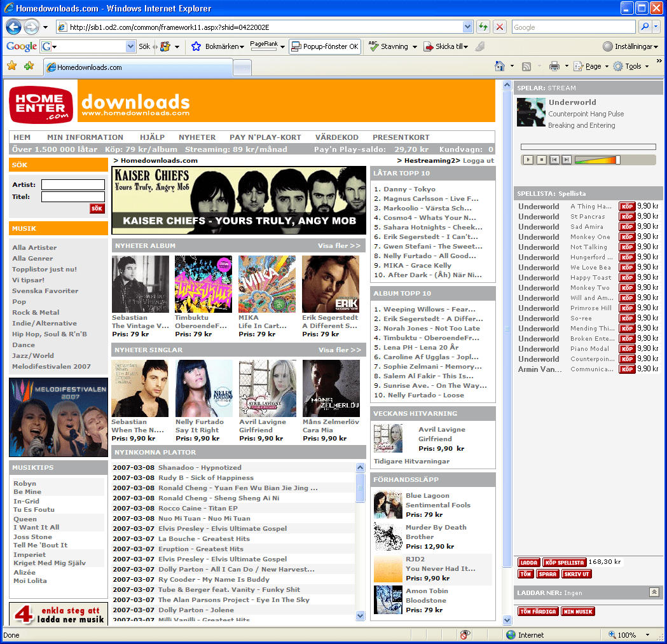Image resolution: width=667 pixels, height=644 pixels.
Task: Click the Add to Favorites icon
Action: pos(29,66)
